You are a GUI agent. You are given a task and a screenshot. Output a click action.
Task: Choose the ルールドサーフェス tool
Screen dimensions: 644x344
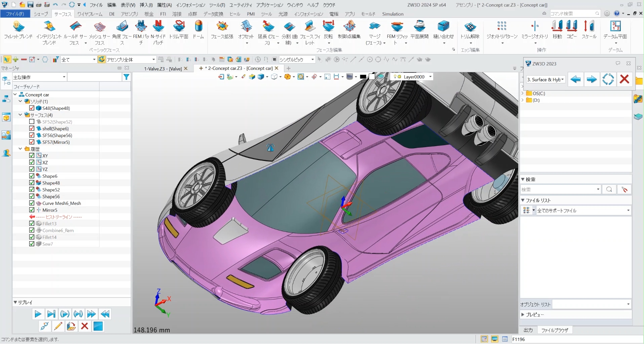tap(75, 33)
